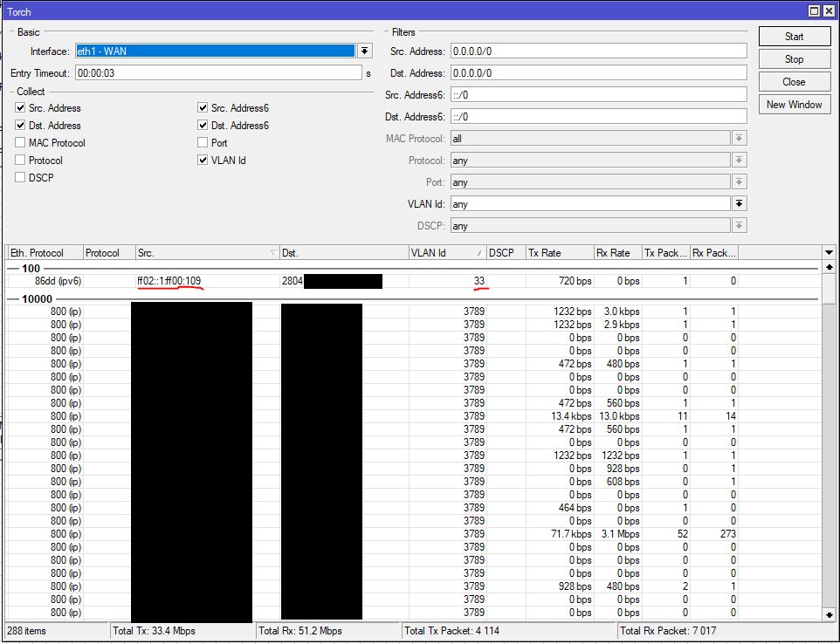
Task: Enable the Protocol collect checkbox
Action: (20, 160)
